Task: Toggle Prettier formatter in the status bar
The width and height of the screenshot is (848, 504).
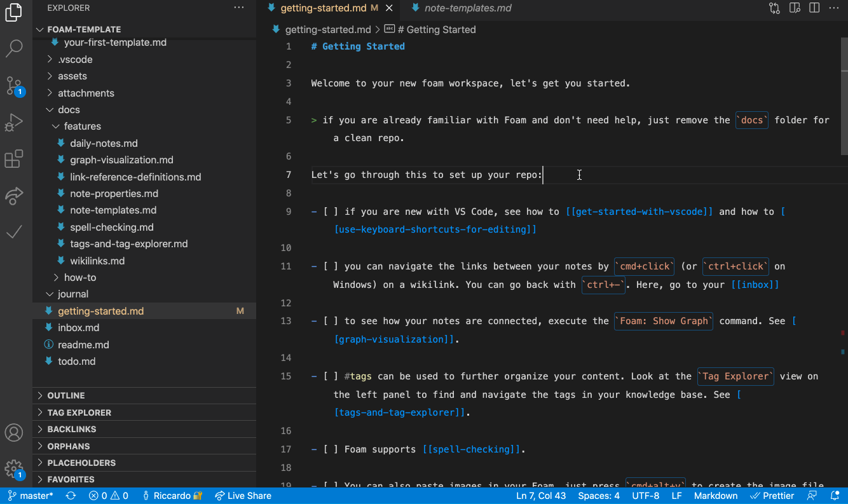Action: pyautogui.click(x=772, y=495)
